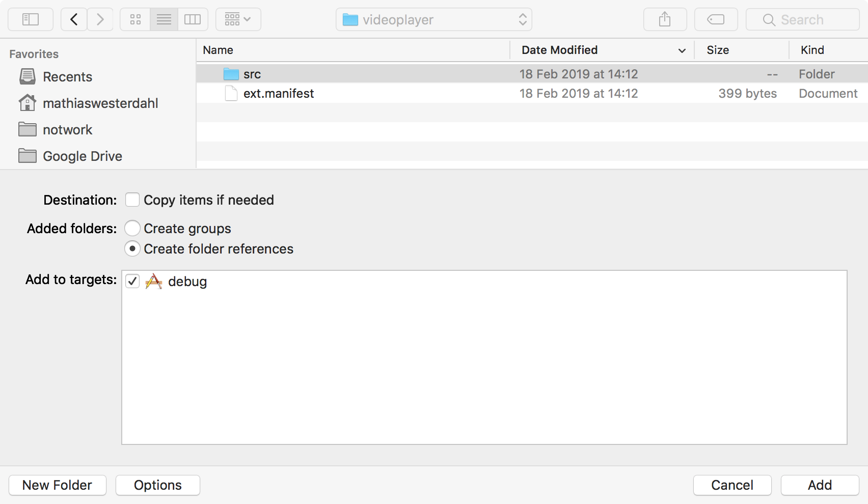The image size is (868, 504).
Task: Click the Edit Tags icon
Action: [716, 20]
